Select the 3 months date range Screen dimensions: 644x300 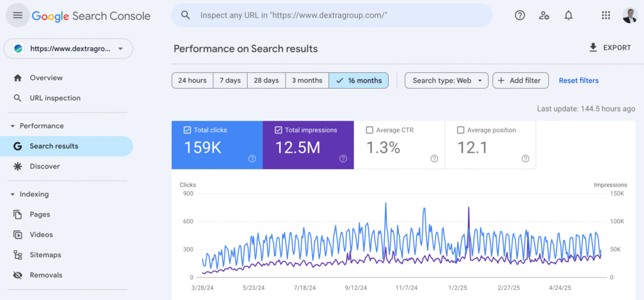pyautogui.click(x=307, y=81)
